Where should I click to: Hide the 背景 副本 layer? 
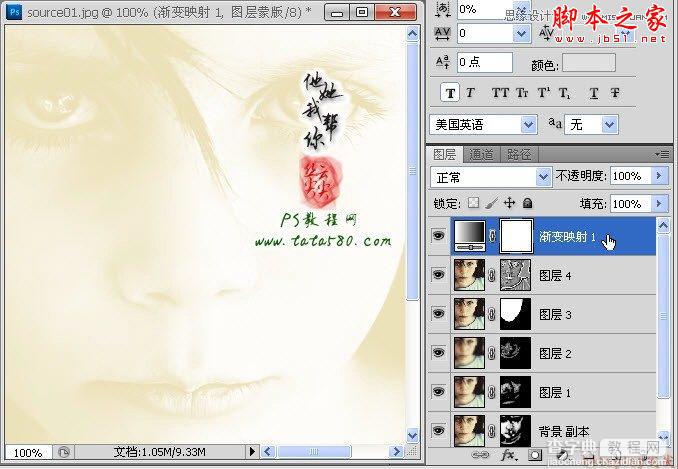tap(438, 431)
